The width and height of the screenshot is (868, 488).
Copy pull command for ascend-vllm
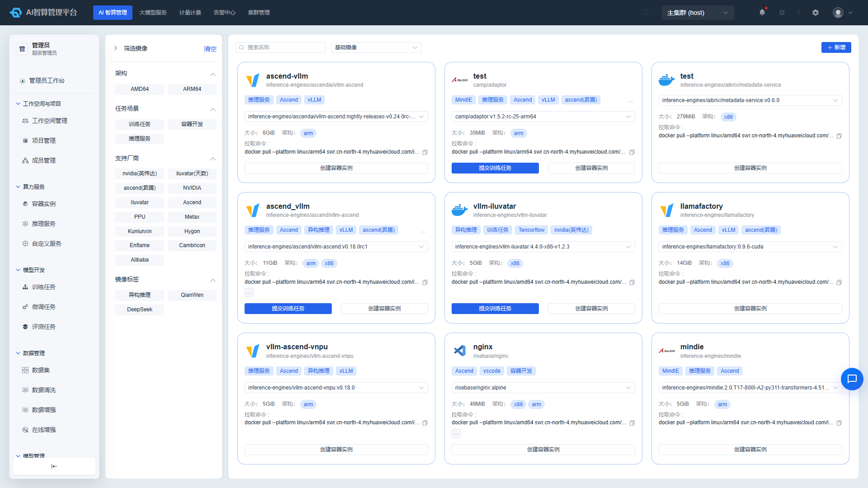pos(425,152)
